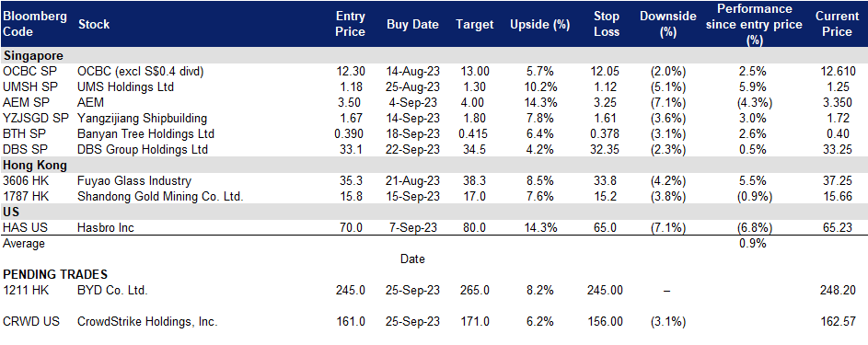868x345 pixels.
Task: Click the Bloomberg Code column header
Action: tap(35, 24)
